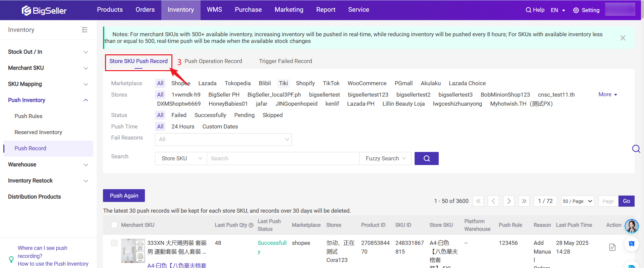
Task: Open the push log document icon for 333XN row
Action: (612, 247)
